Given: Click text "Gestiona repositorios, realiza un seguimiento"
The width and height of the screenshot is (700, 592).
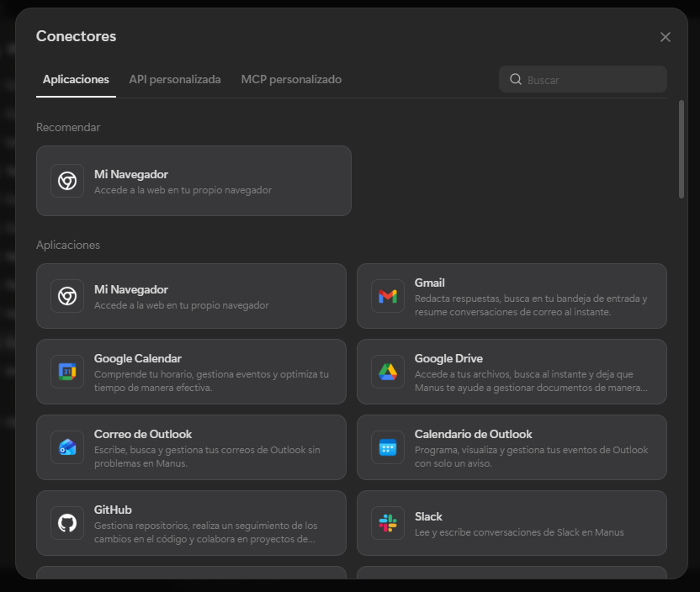Looking at the screenshot, I should 206,532.
